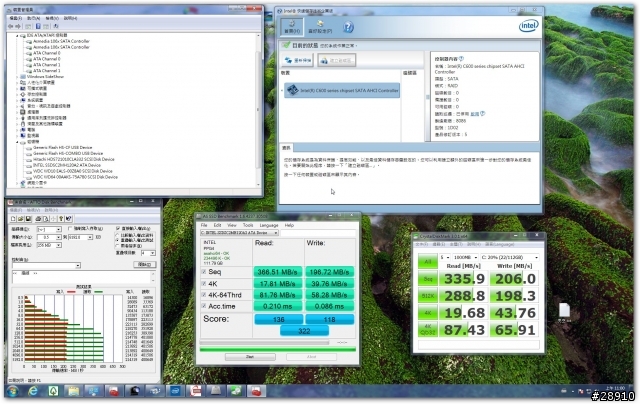Open test count dropdown showing 5 in CrystalDiskMark
The width and height of the screenshot is (640, 404).
coord(444,257)
